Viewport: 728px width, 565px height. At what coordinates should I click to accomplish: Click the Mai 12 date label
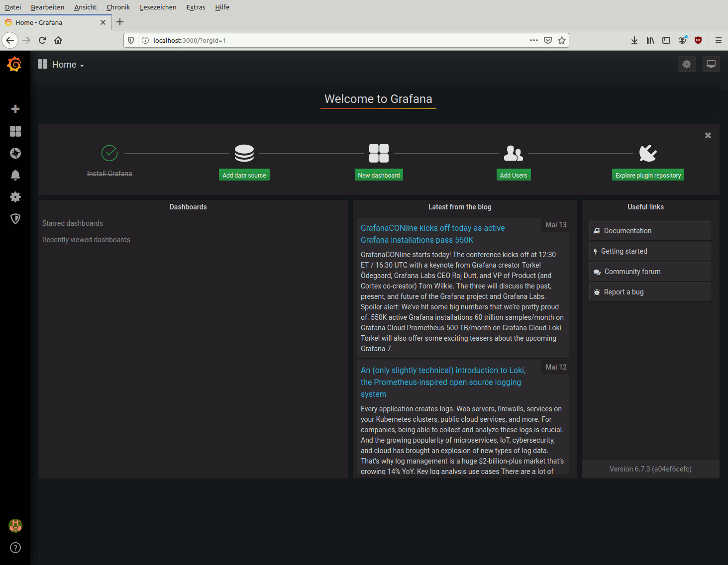pos(556,367)
